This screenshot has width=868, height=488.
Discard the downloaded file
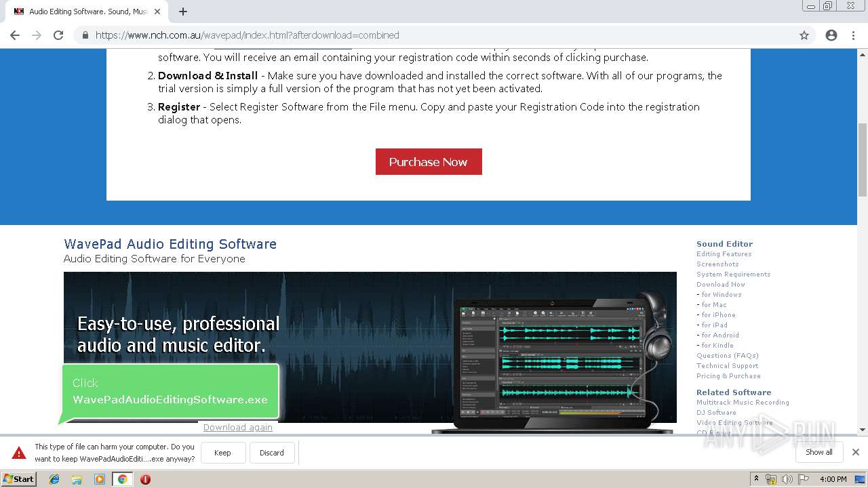(271, 453)
